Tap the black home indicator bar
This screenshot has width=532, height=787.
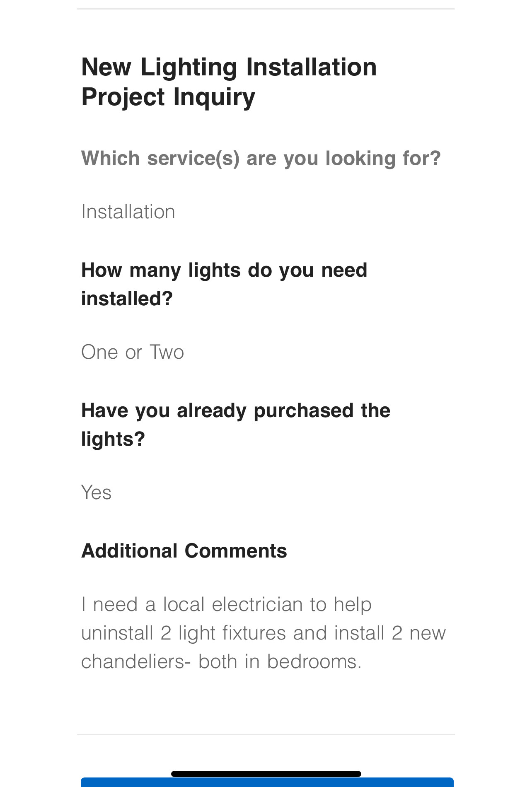coord(266,774)
